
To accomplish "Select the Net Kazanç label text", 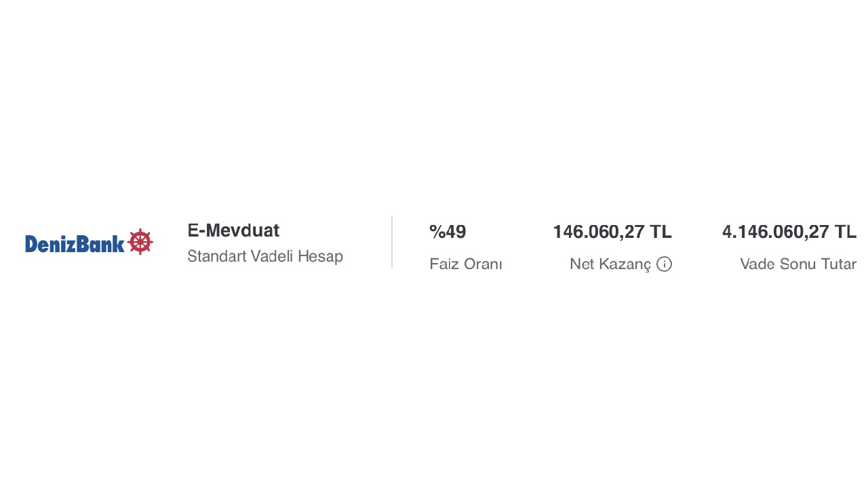I will [x=610, y=264].
